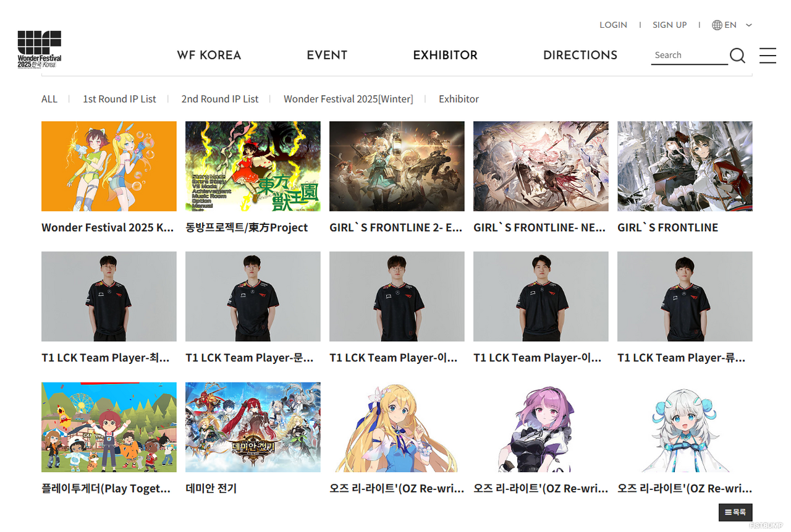This screenshot has height=532, width=791.
Task: Open T1 LCK Team Player-문... photo
Action: point(253,297)
